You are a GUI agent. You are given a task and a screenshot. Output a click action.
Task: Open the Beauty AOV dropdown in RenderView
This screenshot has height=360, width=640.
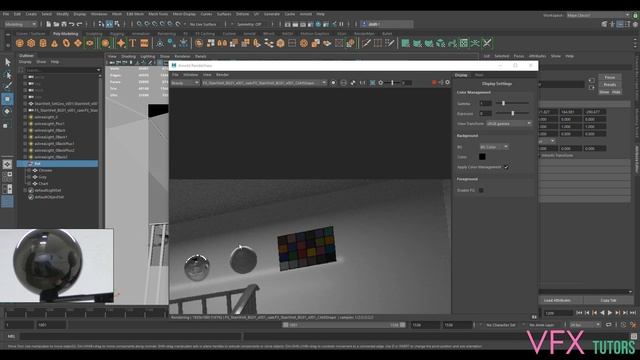(x=185, y=83)
